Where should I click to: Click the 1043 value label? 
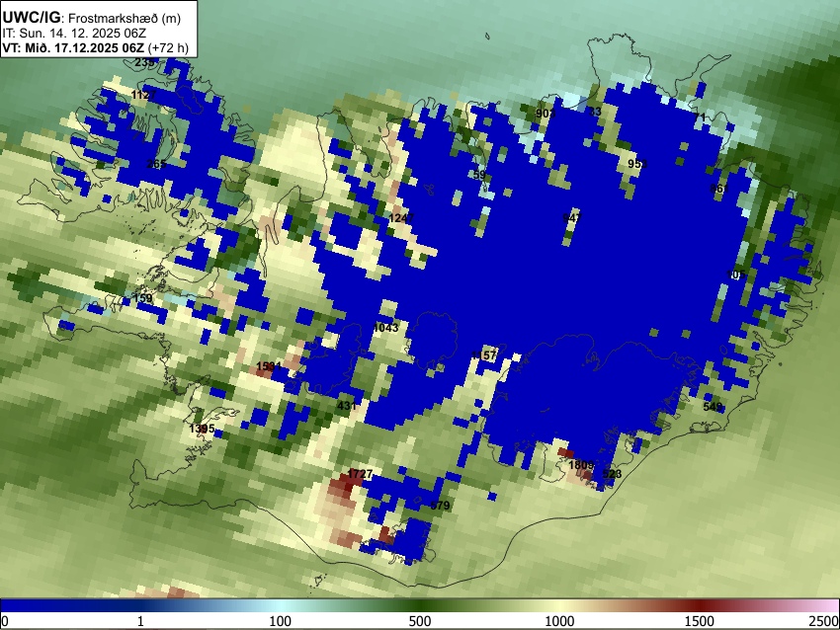385,328
